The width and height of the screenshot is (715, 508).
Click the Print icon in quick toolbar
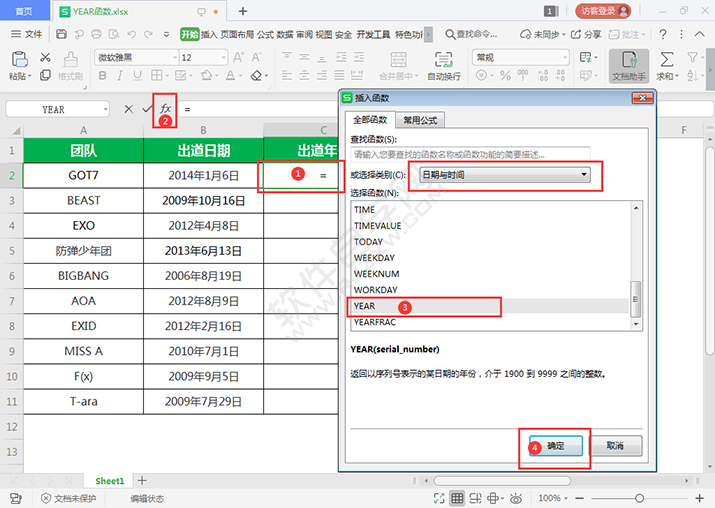point(96,34)
